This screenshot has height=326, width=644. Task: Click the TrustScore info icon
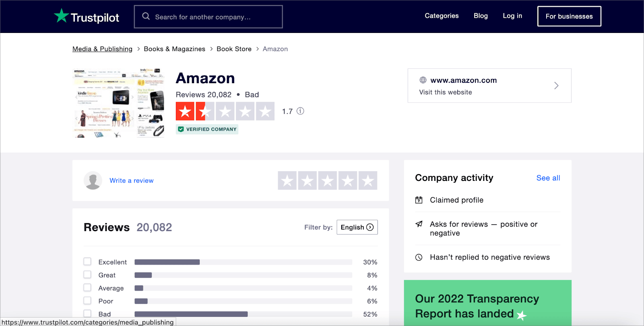tap(300, 111)
